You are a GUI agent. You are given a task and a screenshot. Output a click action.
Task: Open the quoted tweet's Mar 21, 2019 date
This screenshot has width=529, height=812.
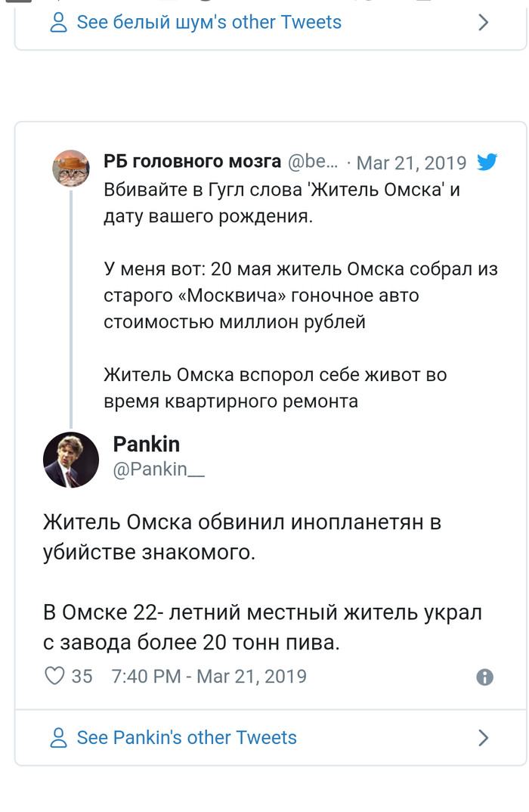(411, 163)
